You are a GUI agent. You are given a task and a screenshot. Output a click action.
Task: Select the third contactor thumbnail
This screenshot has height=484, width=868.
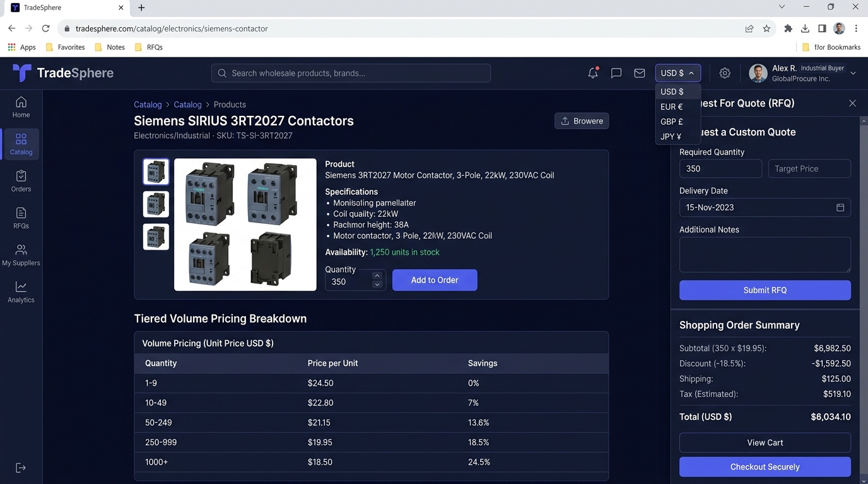156,237
